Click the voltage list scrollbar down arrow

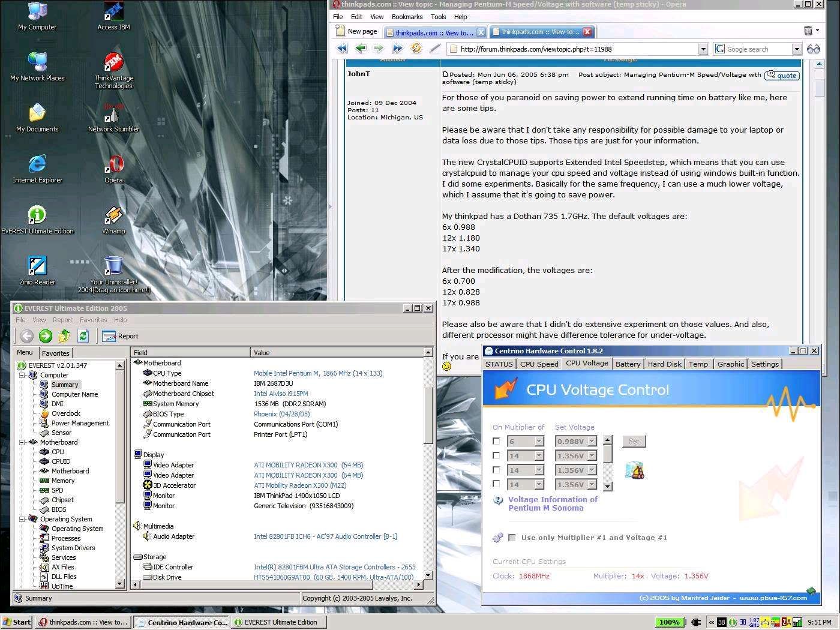click(x=608, y=487)
